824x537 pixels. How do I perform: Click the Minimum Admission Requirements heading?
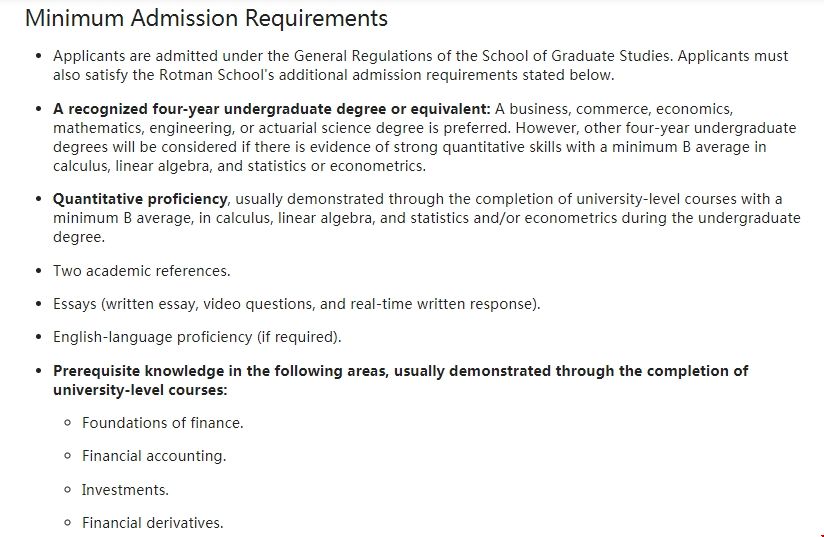pos(206,18)
